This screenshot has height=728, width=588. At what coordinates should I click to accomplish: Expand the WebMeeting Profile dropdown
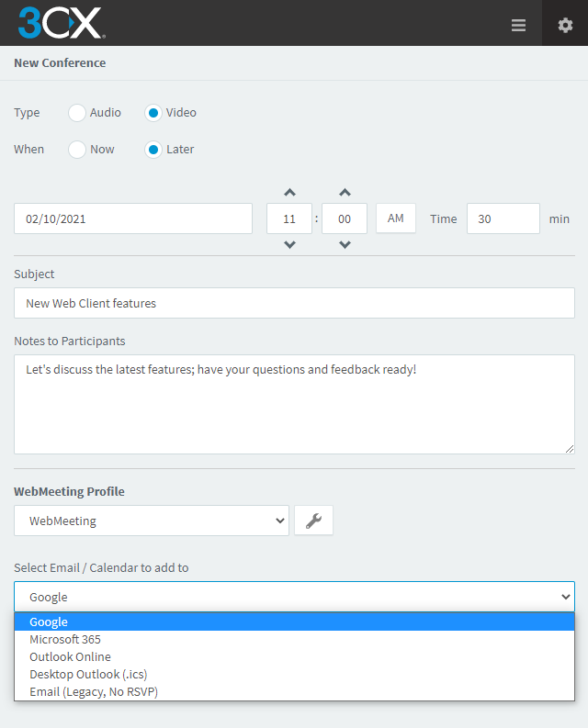click(152, 521)
